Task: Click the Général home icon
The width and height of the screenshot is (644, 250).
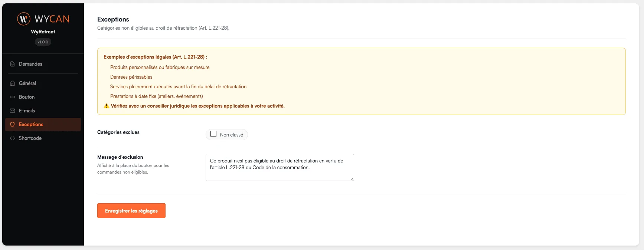Action: (x=12, y=83)
